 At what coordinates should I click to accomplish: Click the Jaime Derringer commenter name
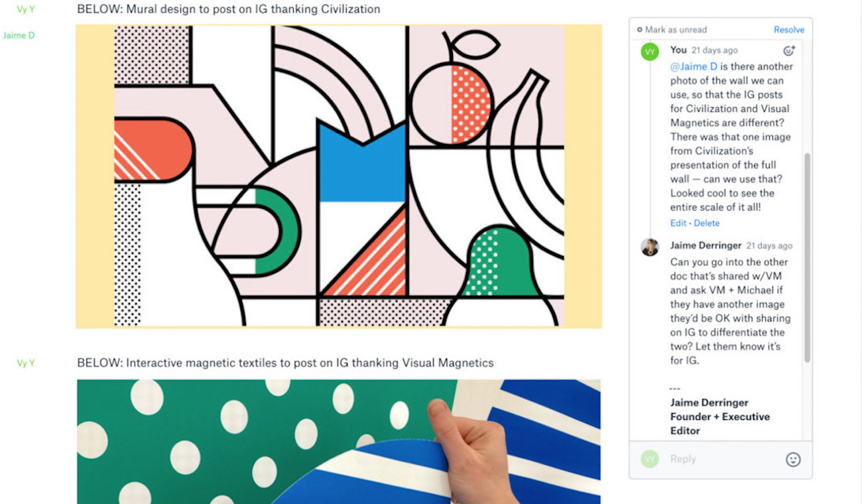pyautogui.click(x=706, y=245)
